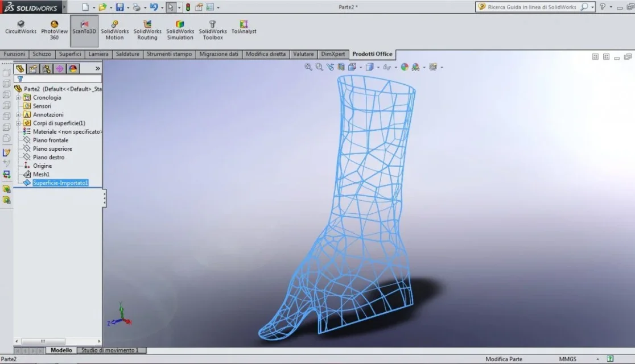Show the PropertyManager tab
The image size is (635, 364).
click(x=33, y=68)
